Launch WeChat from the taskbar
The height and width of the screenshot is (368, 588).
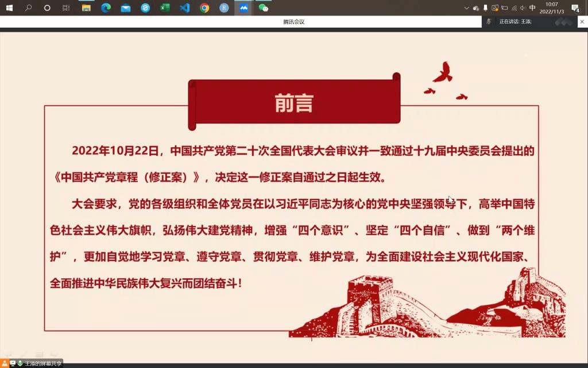click(x=264, y=8)
